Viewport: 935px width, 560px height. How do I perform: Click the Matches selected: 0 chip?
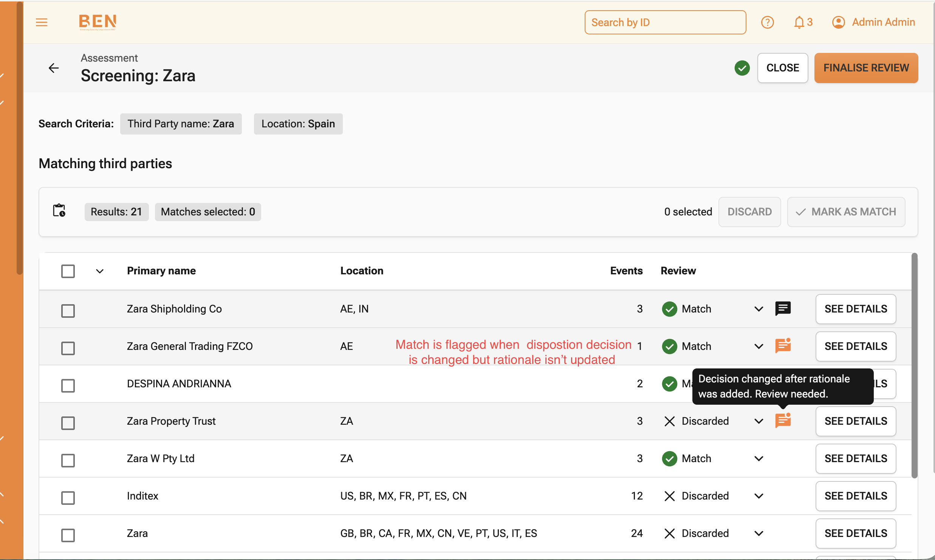208,212
